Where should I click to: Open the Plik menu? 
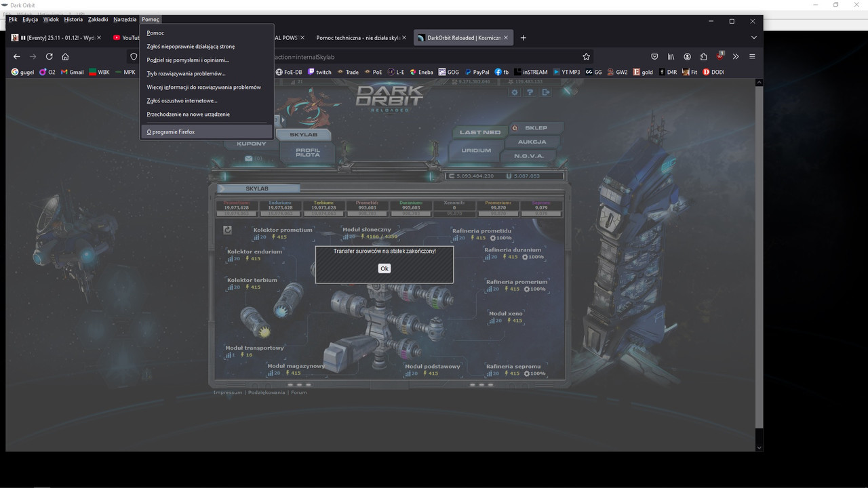[x=13, y=20]
